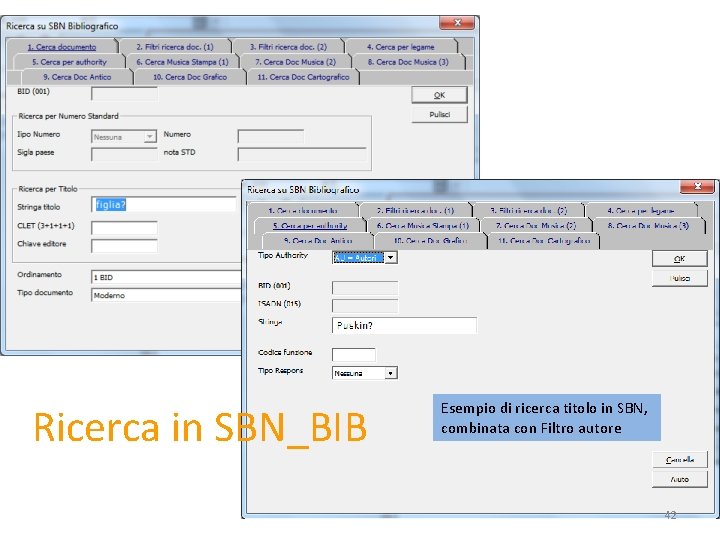The image size is (720, 540).
Task: Open '10. Cerca Doc Grafico' tab in front window
Action: (431, 241)
